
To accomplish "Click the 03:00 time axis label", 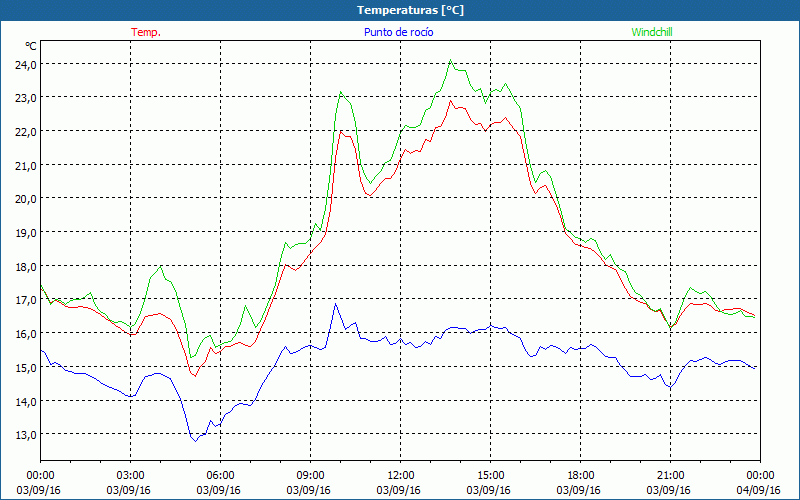I will pos(131,476).
